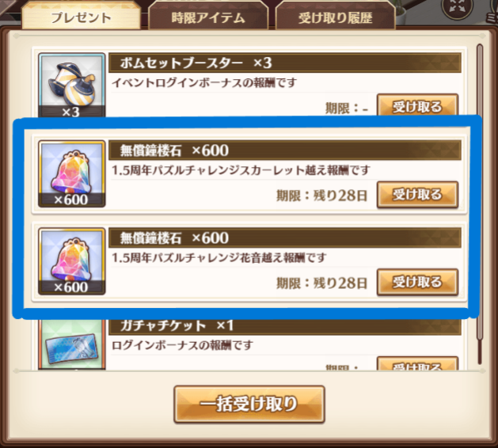Click the 一括受け取り button
The width and height of the screenshot is (498, 448).
coord(249,404)
